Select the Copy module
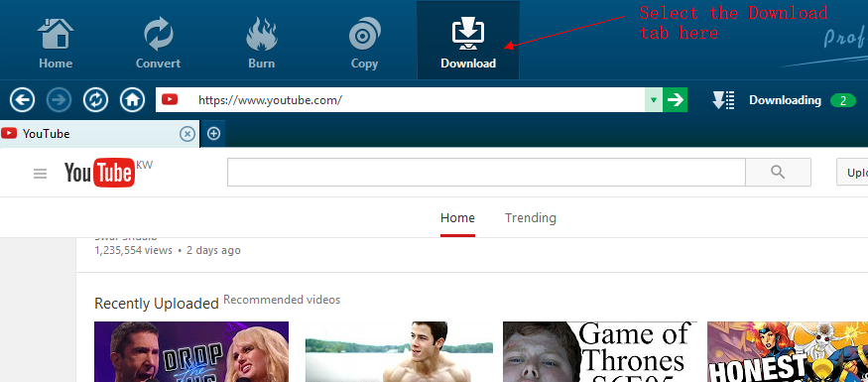 click(x=364, y=44)
